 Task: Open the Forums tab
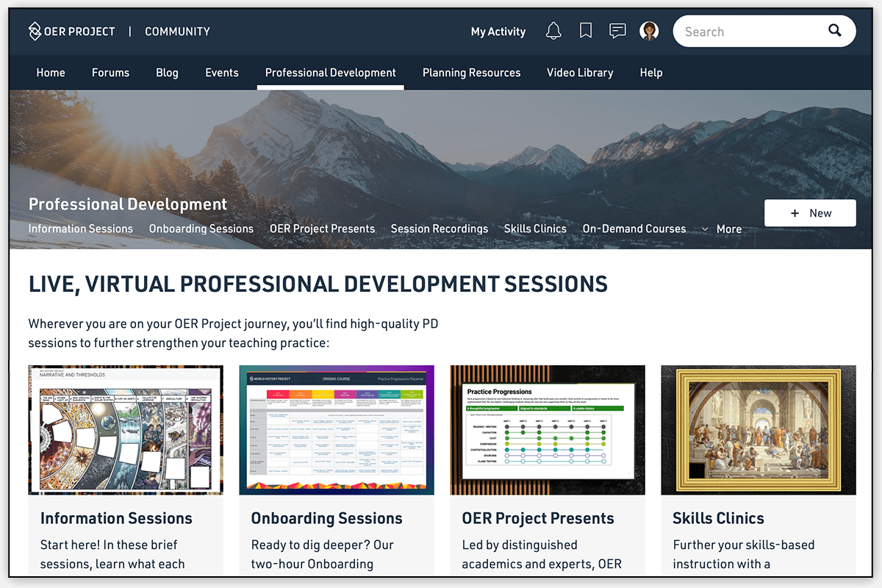[110, 73]
